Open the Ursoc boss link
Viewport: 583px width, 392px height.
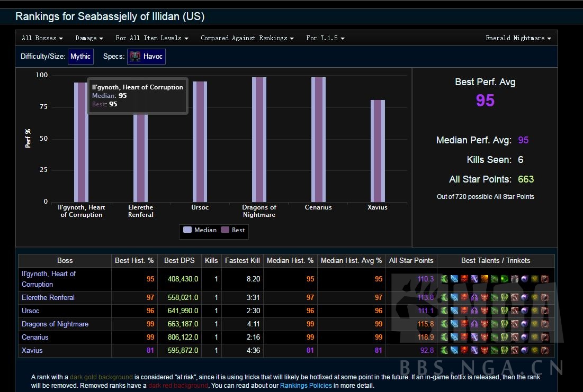30,311
